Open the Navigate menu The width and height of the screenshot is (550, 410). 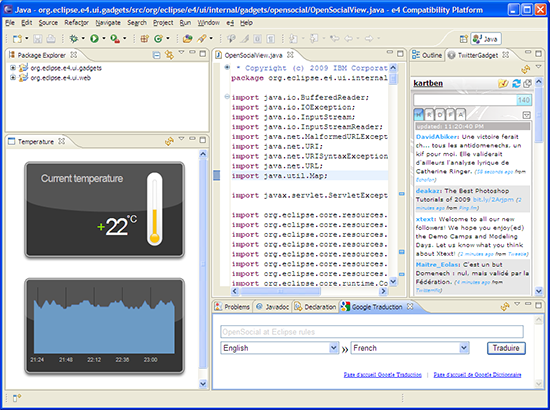point(108,23)
